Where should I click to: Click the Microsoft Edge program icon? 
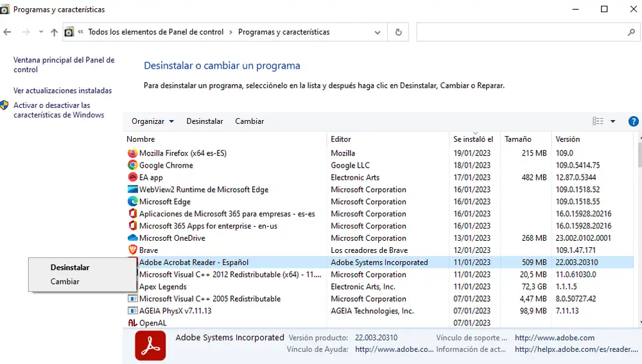point(132,202)
